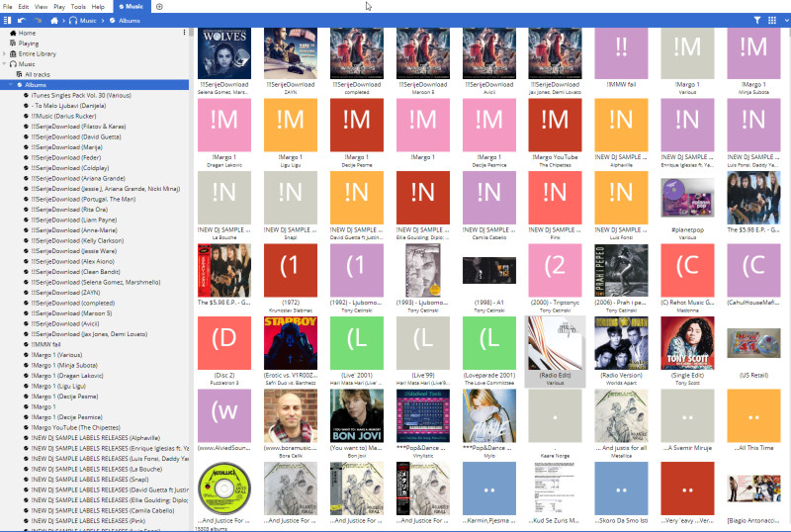Open the Play menu
The image size is (791, 532).
click(x=59, y=6)
